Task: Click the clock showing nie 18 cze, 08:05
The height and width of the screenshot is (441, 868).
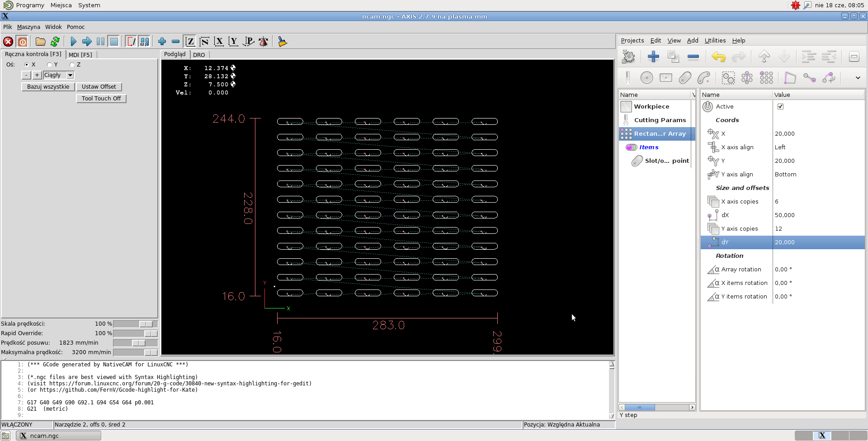Action: 840,5
